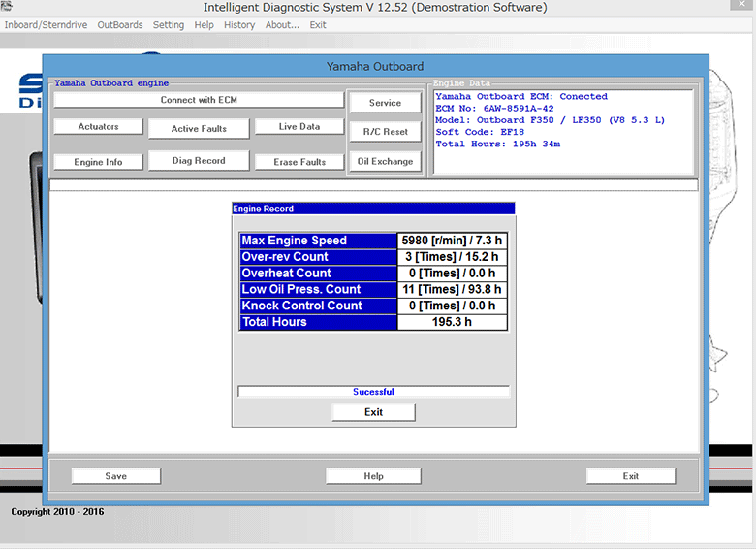Click the value '11 [Times] / 93.8 h'
This screenshot has height=549, width=756.
tap(452, 289)
